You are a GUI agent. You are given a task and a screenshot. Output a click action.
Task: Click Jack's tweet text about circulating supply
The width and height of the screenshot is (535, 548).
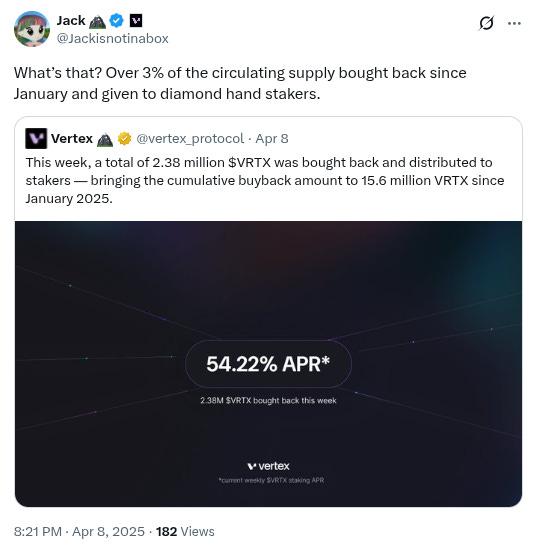(x=240, y=84)
